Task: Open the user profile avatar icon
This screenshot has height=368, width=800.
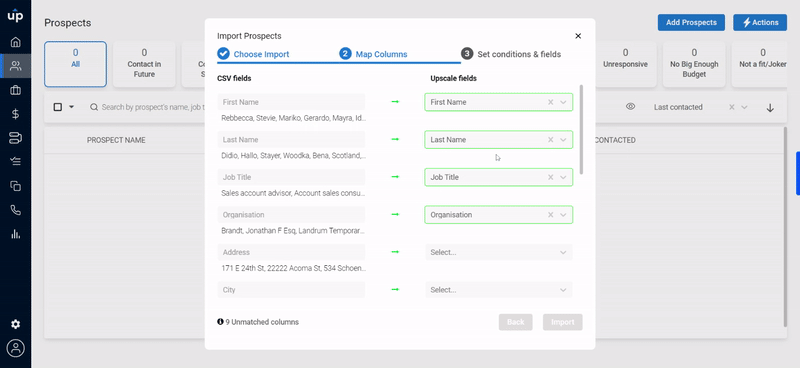Action: click(x=15, y=348)
